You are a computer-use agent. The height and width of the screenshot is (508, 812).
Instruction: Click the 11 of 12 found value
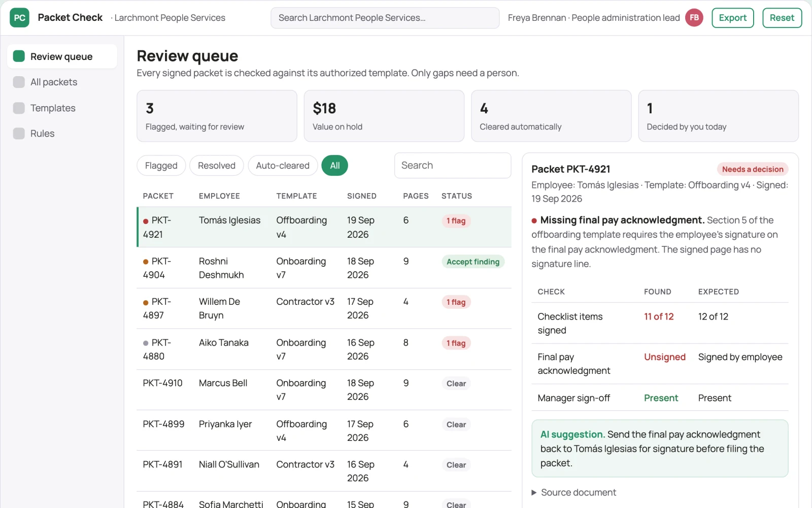659,316
